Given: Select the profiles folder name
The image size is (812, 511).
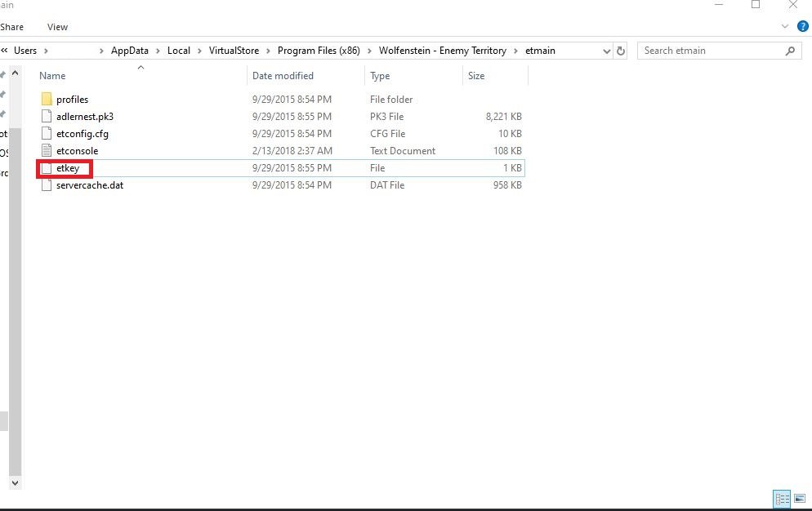Looking at the screenshot, I should pyautogui.click(x=72, y=100).
